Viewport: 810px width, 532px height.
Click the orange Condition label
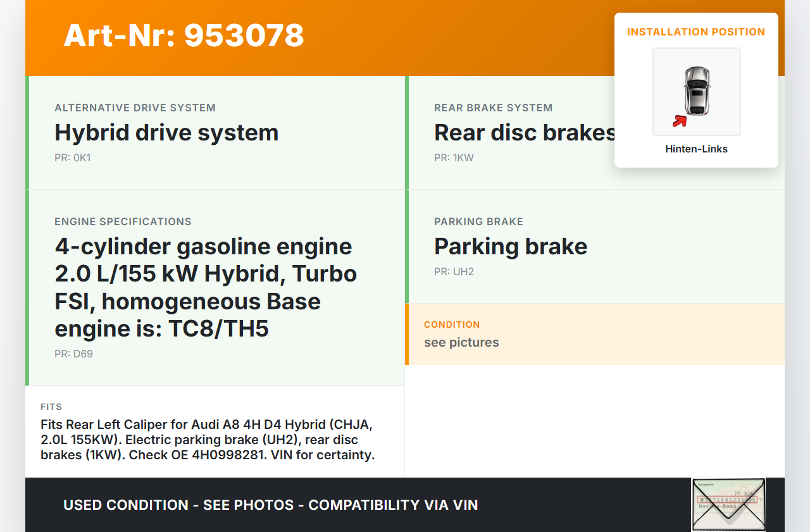[x=452, y=325]
